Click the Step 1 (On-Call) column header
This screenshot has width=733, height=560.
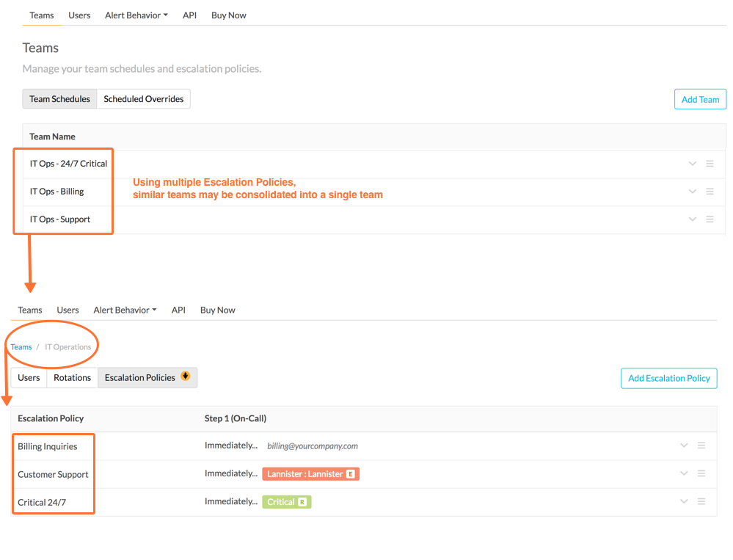point(236,418)
